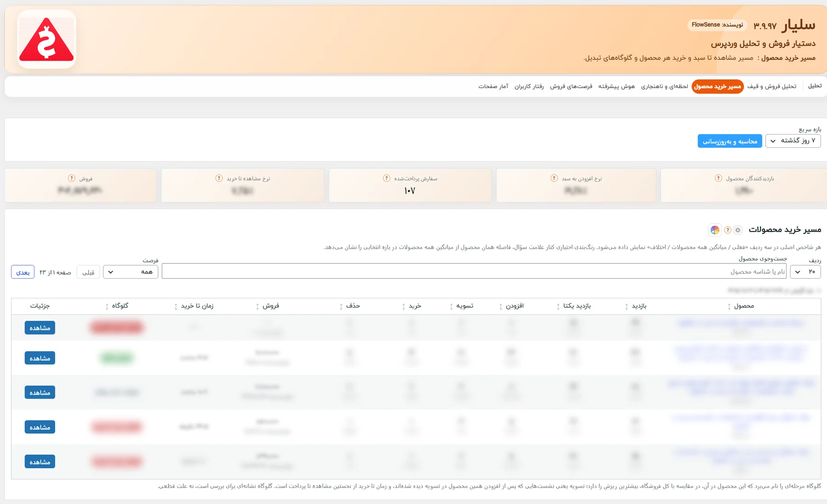Open the فرصت‌های فروش tab
This screenshot has height=504, width=827.
tap(571, 86)
